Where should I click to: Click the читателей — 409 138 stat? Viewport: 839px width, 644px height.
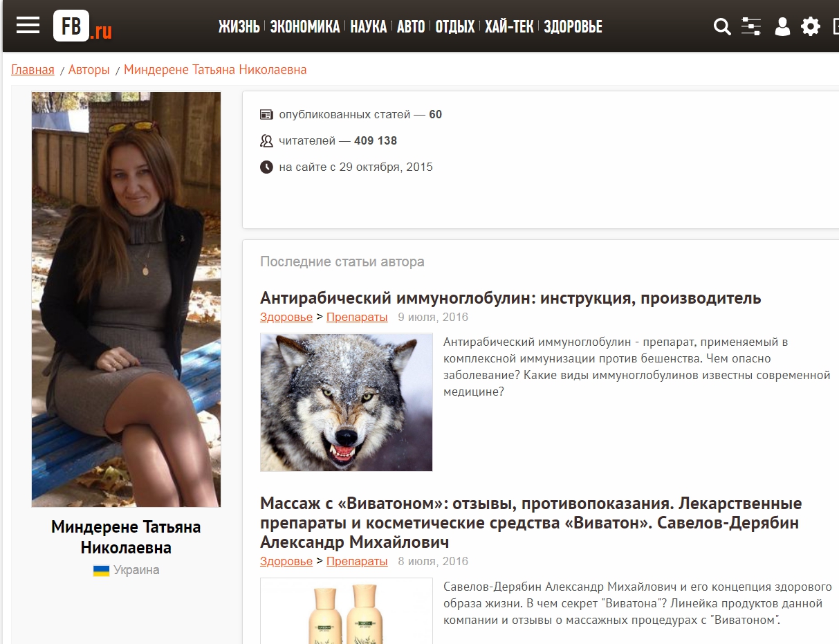coord(338,140)
